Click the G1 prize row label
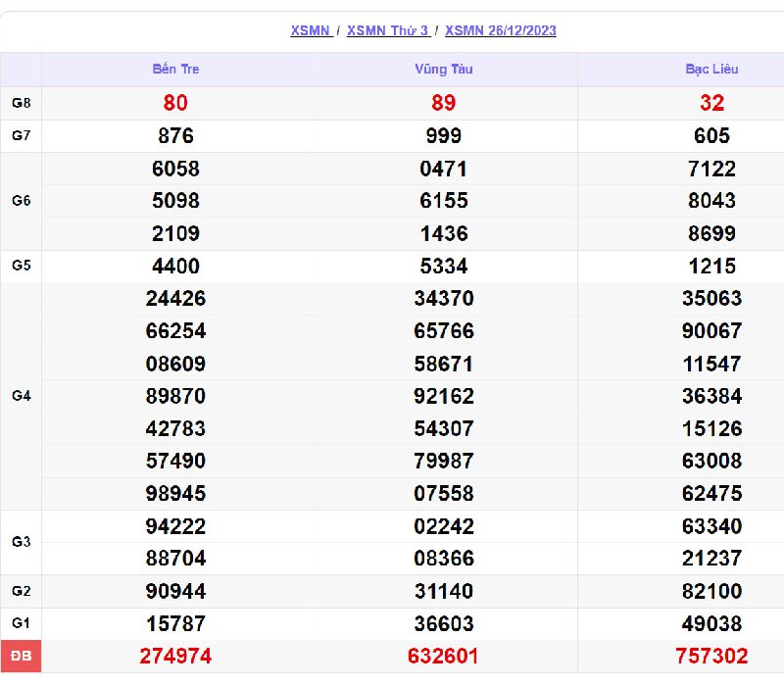The height and width of the screenshot is (686, 784). click(21, 623)
